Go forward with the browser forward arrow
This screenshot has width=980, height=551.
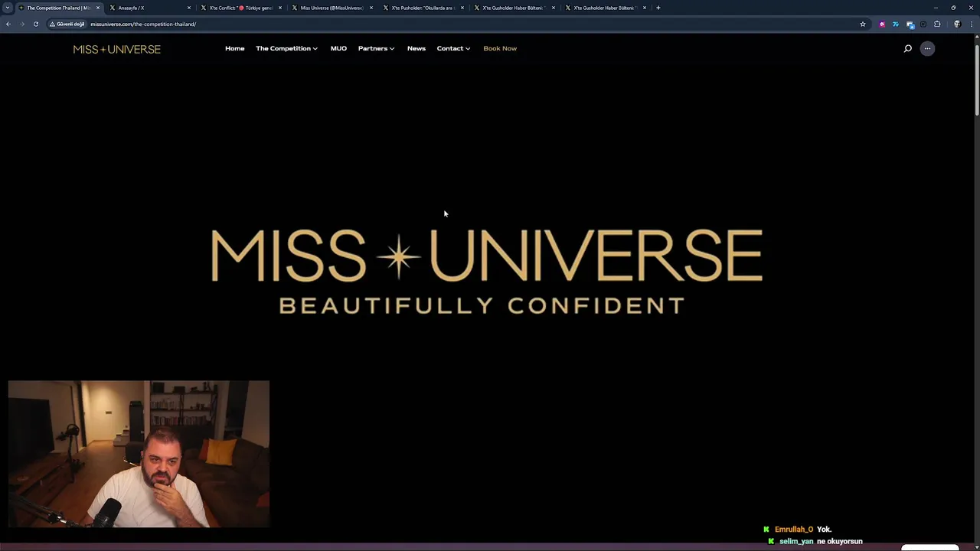(x=22, y=24)
